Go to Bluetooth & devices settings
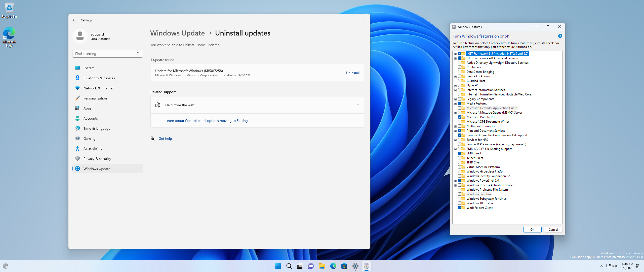 (x=108, y=78)
